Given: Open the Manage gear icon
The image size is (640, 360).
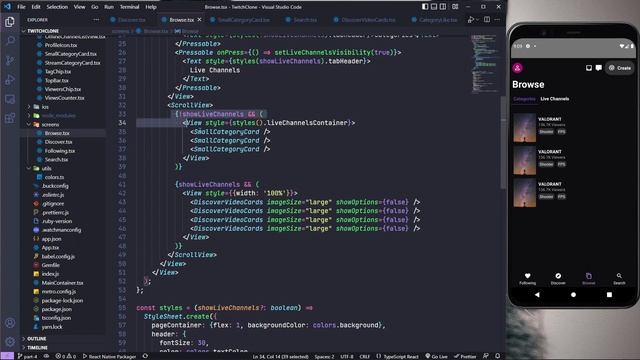Looking at the screenshot, I should pyautogui.click(x=10, y=342).
